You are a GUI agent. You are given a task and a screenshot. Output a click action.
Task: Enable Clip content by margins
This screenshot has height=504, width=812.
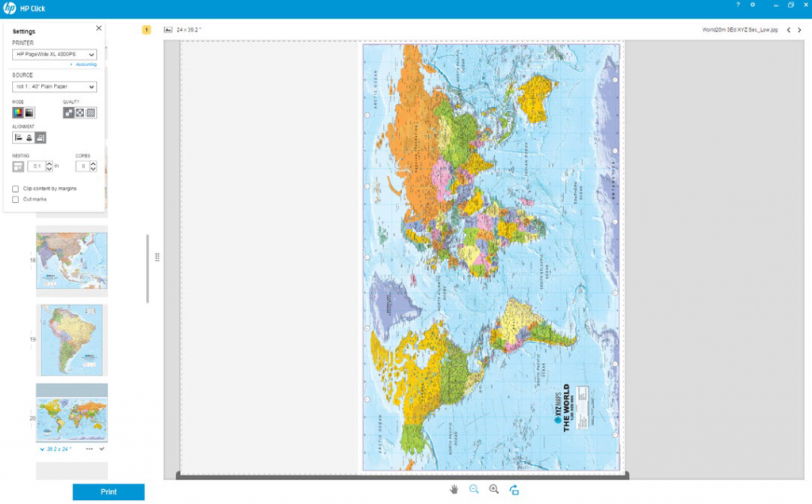[16, 189]
